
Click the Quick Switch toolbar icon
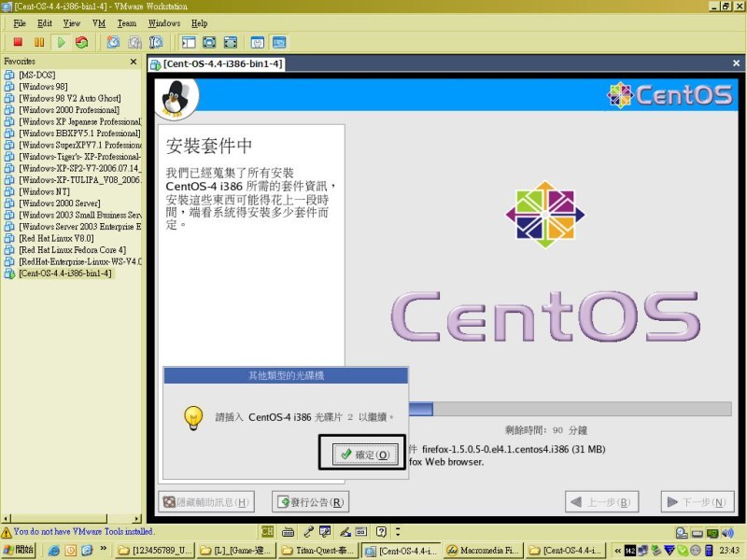coord(230,42)
